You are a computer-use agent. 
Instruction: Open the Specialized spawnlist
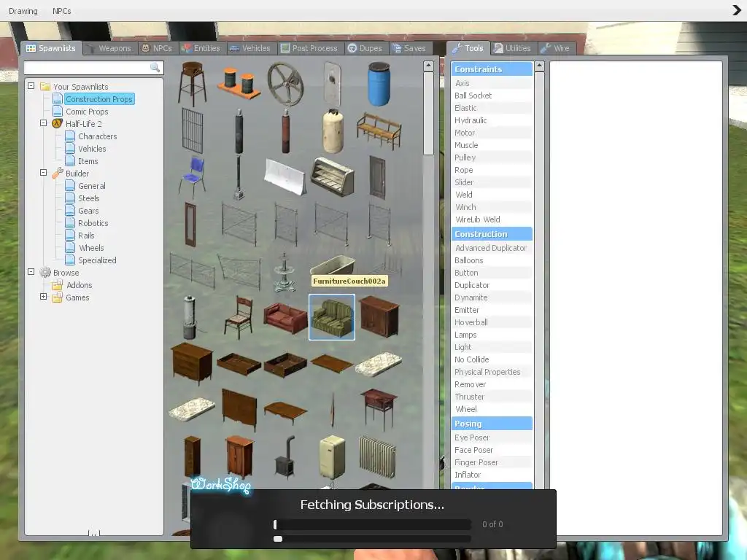coord(97,260)
